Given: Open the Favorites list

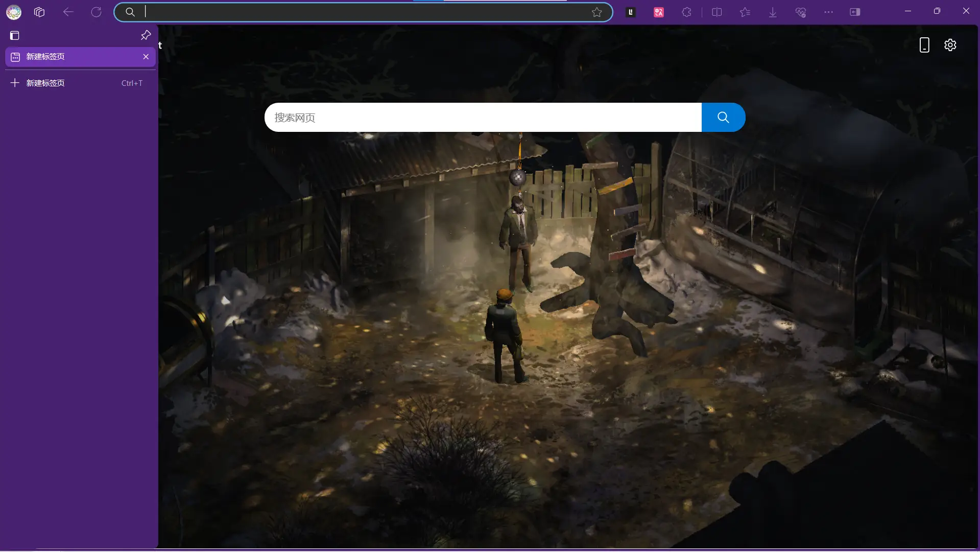Looking at the screenshot, I should click(745, 12).
